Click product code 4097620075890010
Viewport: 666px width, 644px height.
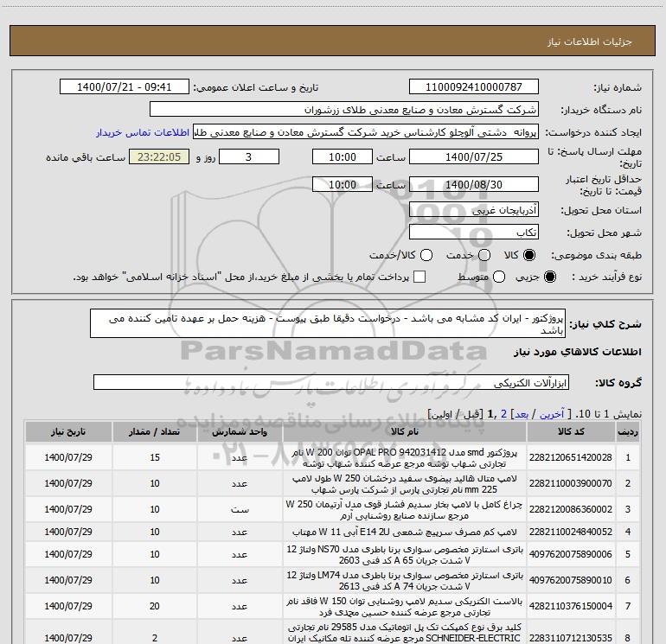tap(571, 580)
